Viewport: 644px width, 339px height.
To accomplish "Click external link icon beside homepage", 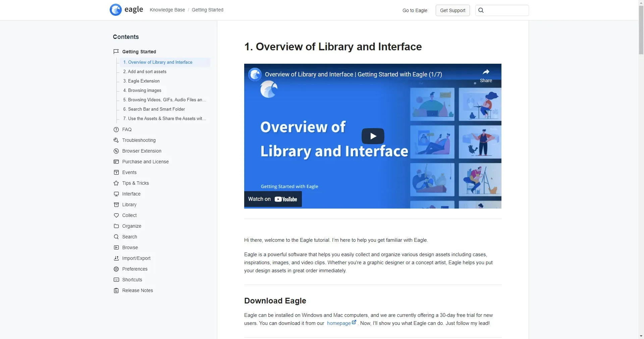I will click(354, 322).
